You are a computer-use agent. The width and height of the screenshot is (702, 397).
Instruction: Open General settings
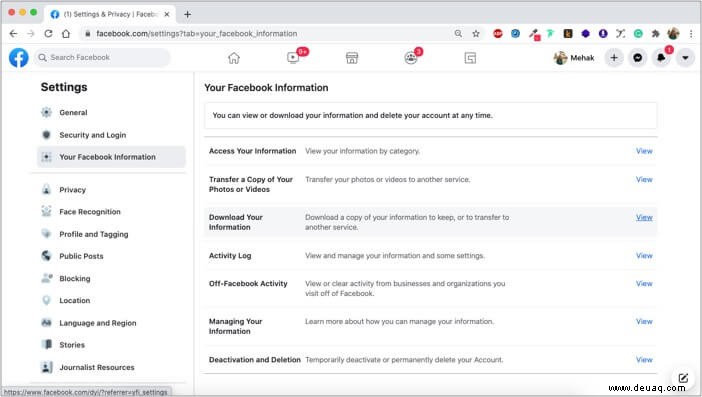[111, 112]
